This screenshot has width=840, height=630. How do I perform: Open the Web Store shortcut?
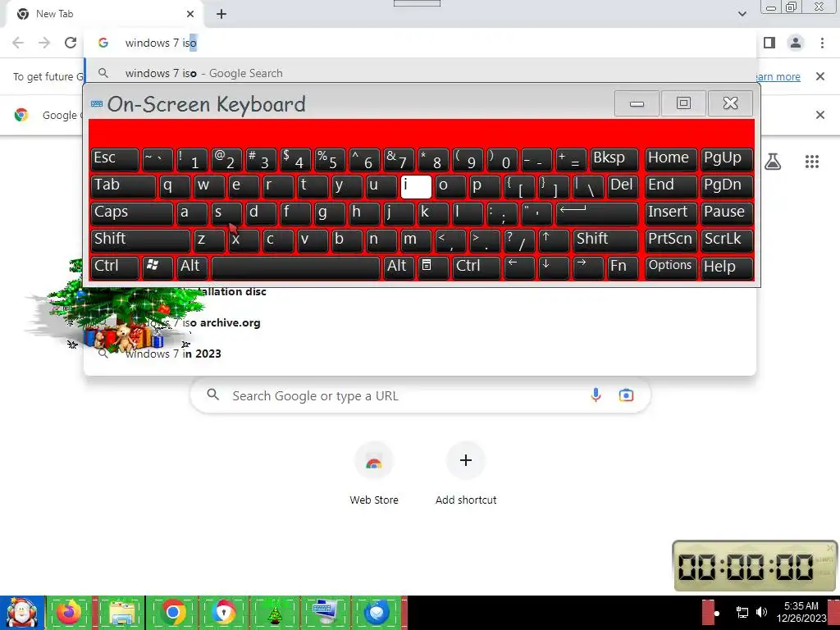click(374, 473)
